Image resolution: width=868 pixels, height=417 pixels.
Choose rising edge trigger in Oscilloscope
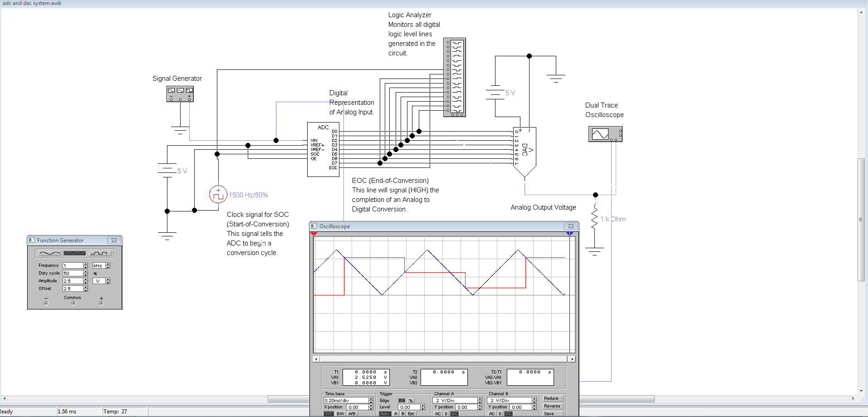click(x=402, y=400)
